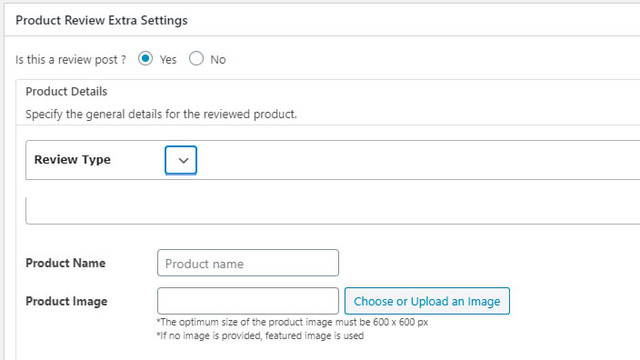Focus the Product Name input field
The height and width of the screenshot is (360, 640).
click(x=248, y=263)
